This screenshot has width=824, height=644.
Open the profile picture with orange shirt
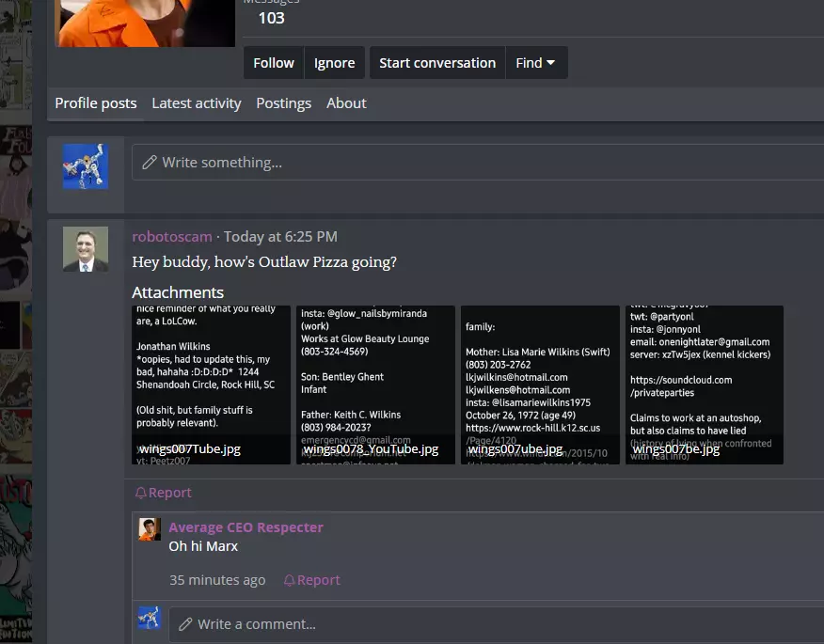pyautogui.click(x=145, y=24)
